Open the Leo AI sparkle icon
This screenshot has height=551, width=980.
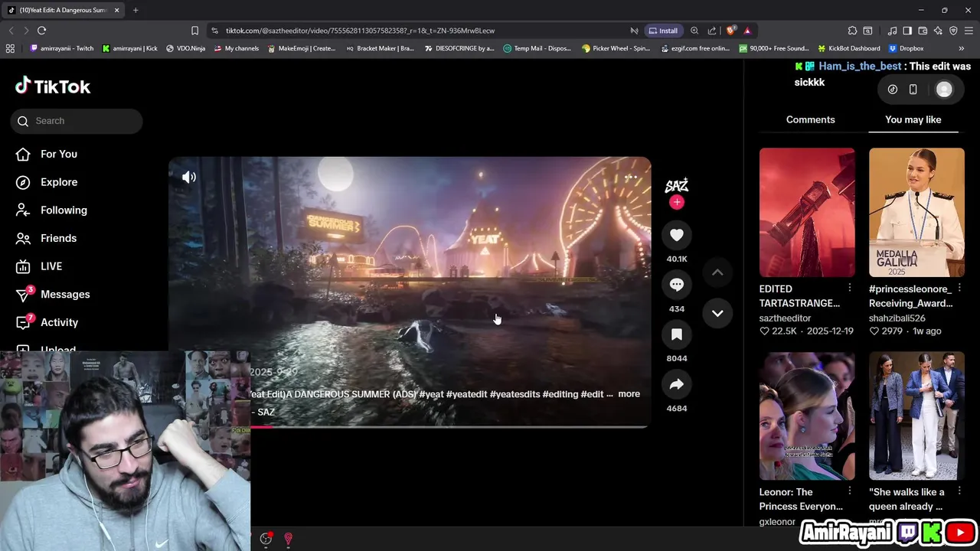(x=938, y=31)
